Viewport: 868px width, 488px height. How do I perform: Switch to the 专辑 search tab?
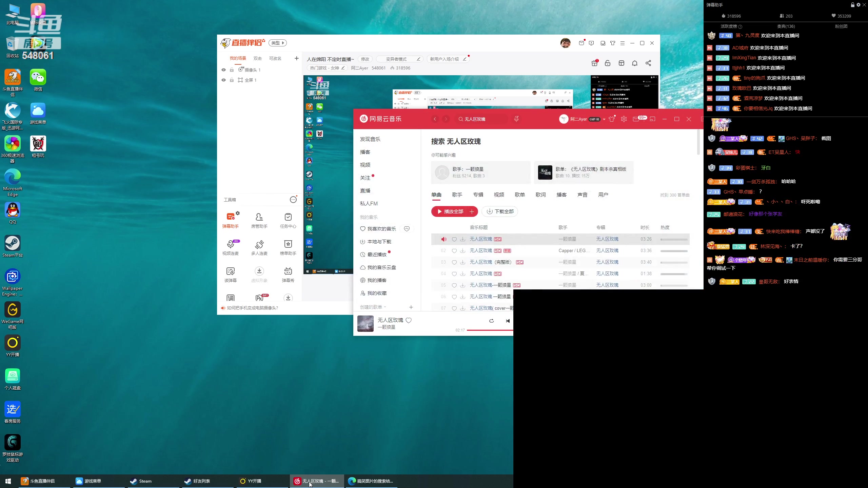coord(478,195)
